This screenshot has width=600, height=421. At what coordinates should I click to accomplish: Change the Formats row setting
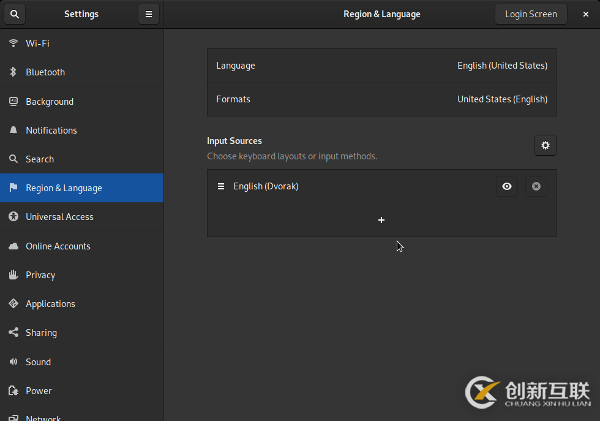381,100
